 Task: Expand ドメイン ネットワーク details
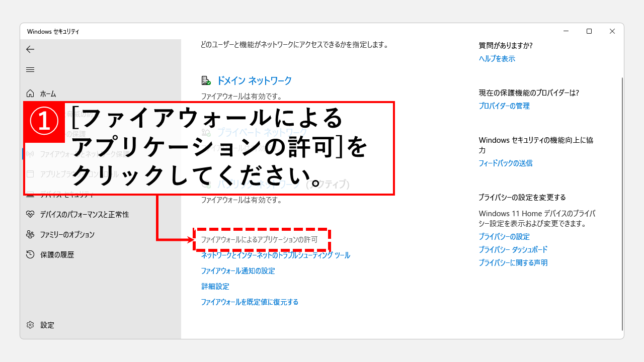[x=254, y=80]
